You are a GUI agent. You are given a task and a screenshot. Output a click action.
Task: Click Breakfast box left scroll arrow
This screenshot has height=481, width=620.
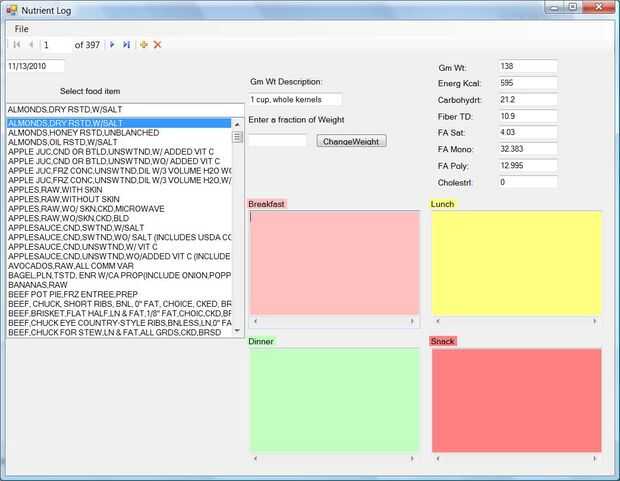(255, 321)
